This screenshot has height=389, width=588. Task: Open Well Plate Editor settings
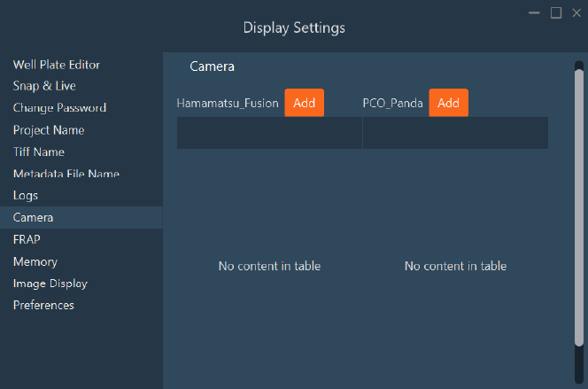pyautogui.click(x=56, y=65)
